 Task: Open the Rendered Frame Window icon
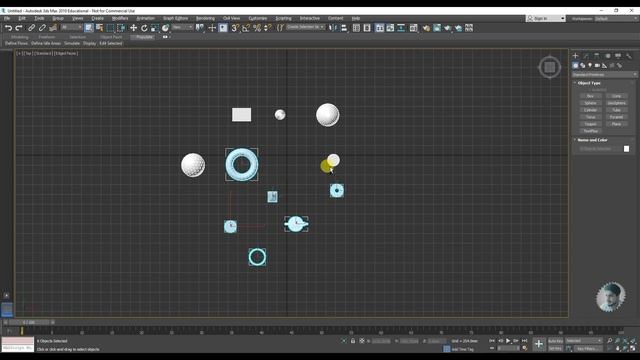click(x=437, y=28)
